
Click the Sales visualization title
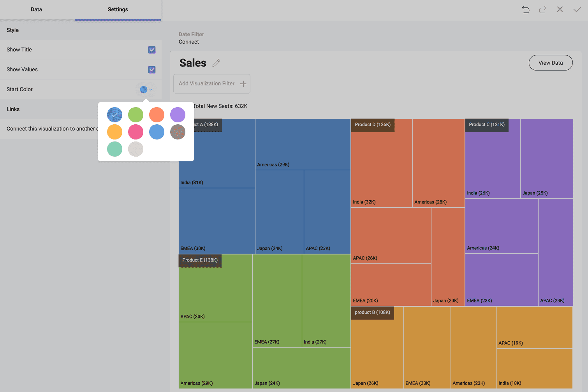[193, 63]
